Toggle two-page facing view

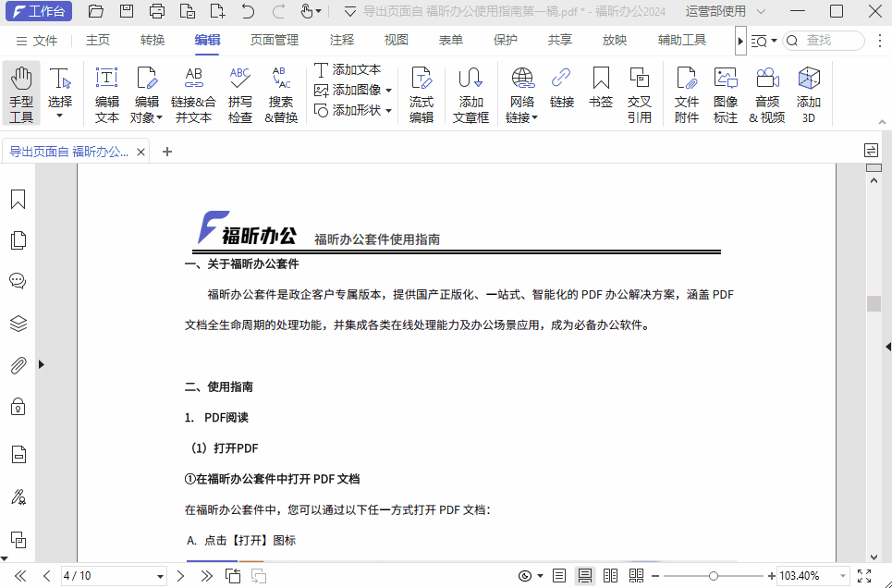[x=610, y=576]
